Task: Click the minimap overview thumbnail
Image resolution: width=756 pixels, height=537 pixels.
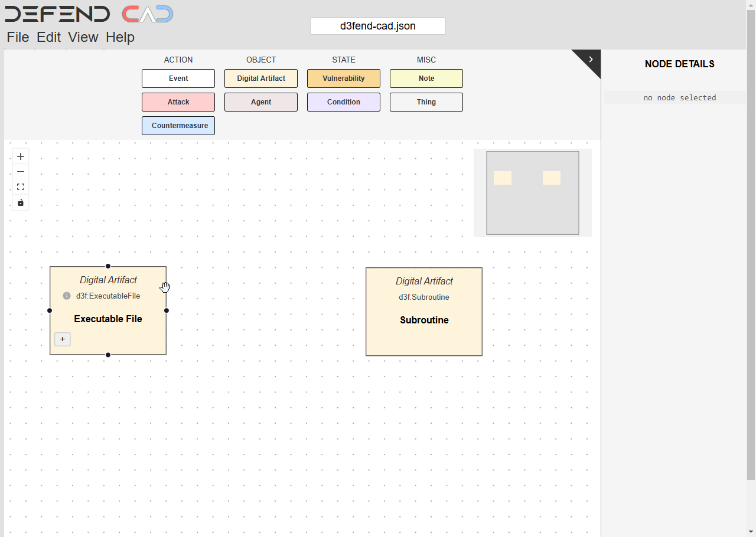Action: [x=532, y=193]
